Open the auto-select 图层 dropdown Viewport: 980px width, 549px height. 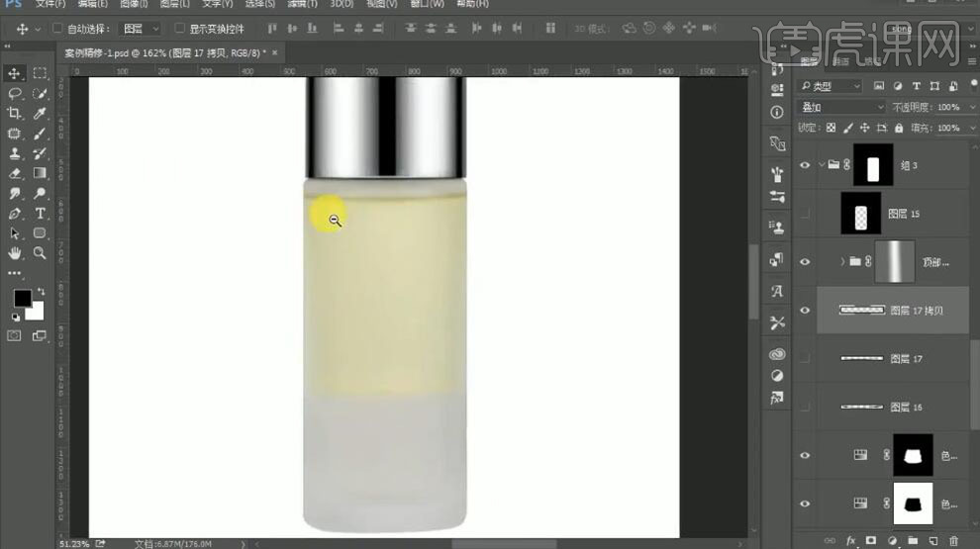coord(141,29)
